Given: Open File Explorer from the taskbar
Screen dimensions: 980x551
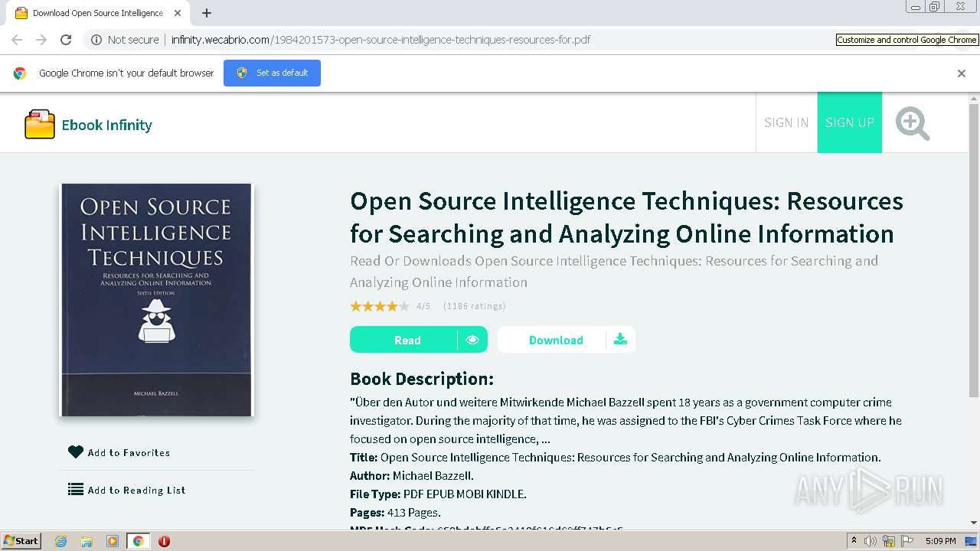Looking at the screenshot, I should click(x=87, y=541).
